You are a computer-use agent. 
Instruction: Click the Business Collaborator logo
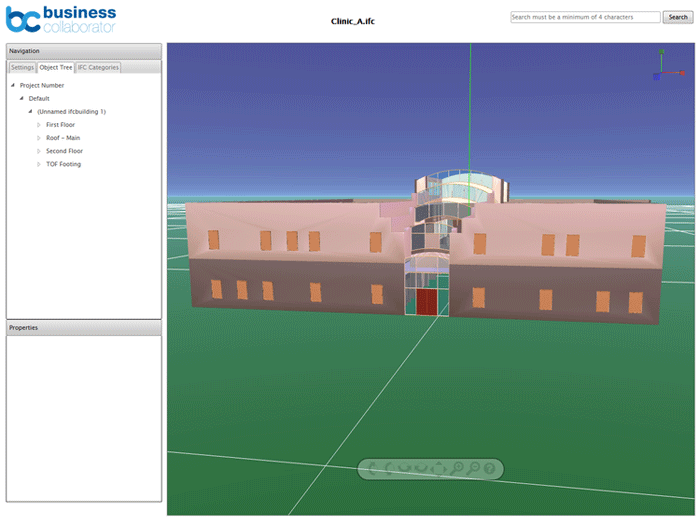pos(62,19)
